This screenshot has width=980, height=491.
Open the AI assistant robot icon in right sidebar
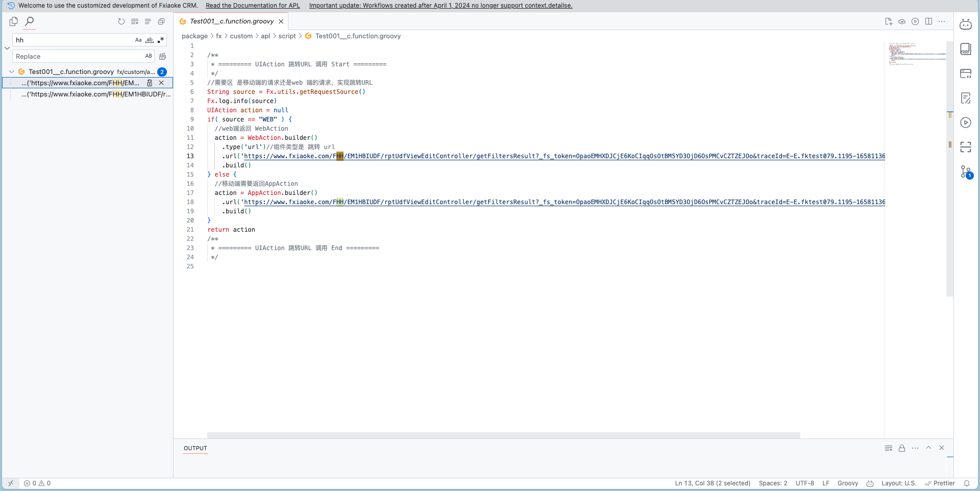965,24
